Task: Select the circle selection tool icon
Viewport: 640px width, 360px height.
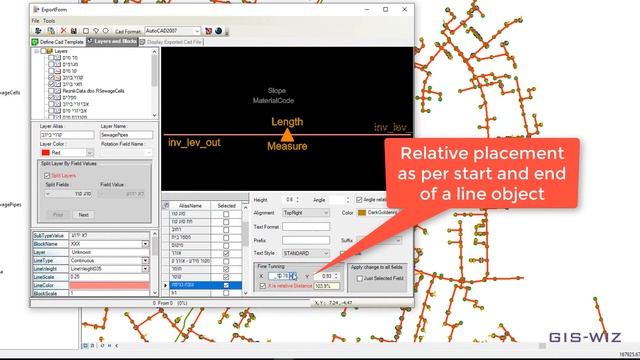Action: point(106,31)
